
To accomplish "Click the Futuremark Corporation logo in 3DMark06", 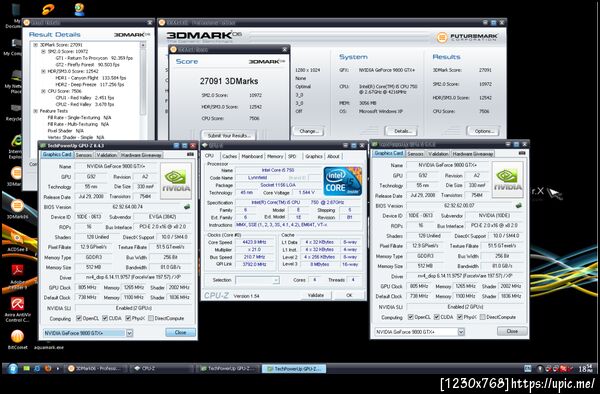I will pyautogui.click(x=468, y=37).
